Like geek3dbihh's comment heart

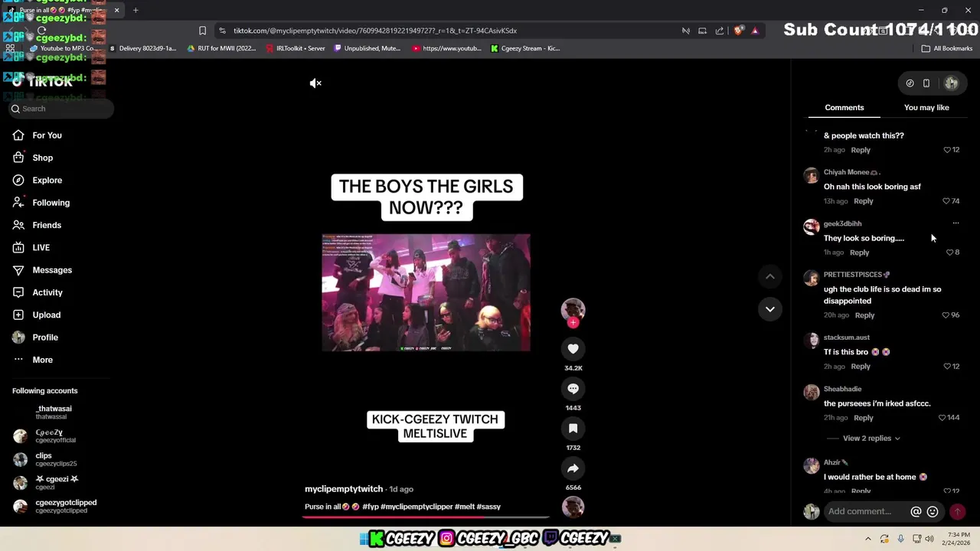click(950, 253)
